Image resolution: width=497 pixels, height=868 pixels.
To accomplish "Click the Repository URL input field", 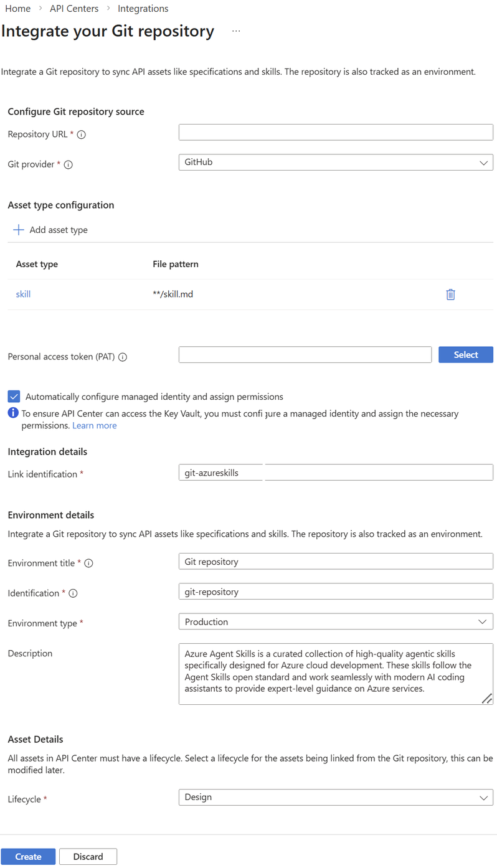I will [x=336, y=132].
